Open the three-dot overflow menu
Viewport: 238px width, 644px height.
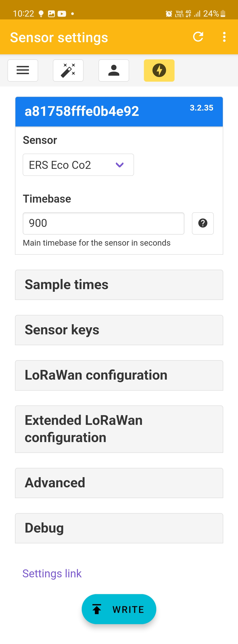point(224,37)
